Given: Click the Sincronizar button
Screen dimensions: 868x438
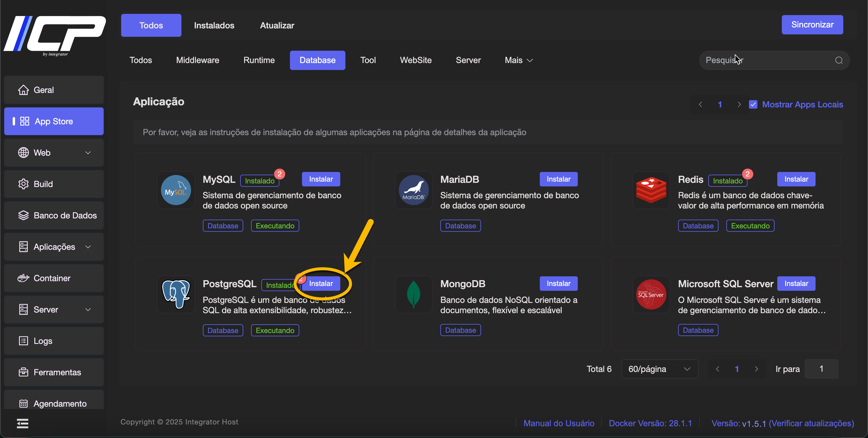Looking at the screenshot, I should [812, 25].
